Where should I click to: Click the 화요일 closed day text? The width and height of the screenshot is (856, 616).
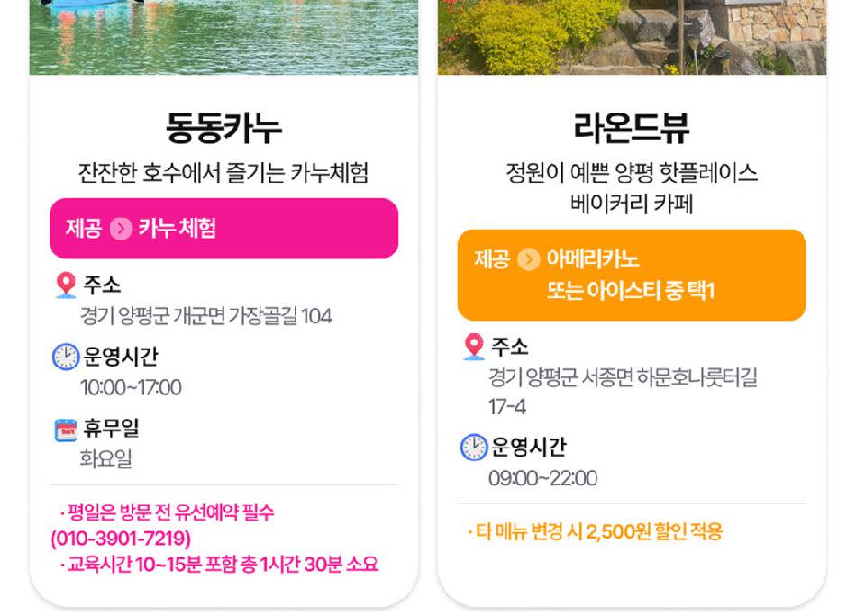point(106,459)
